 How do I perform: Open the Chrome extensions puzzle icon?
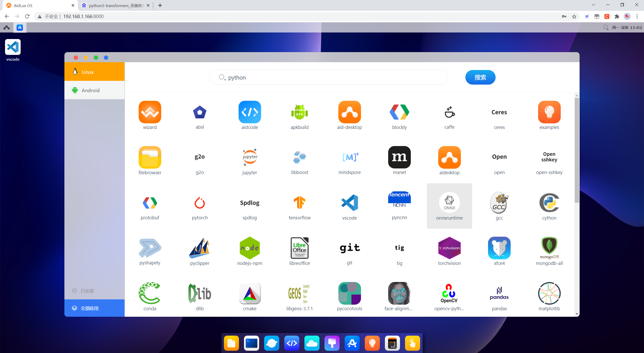617,16
